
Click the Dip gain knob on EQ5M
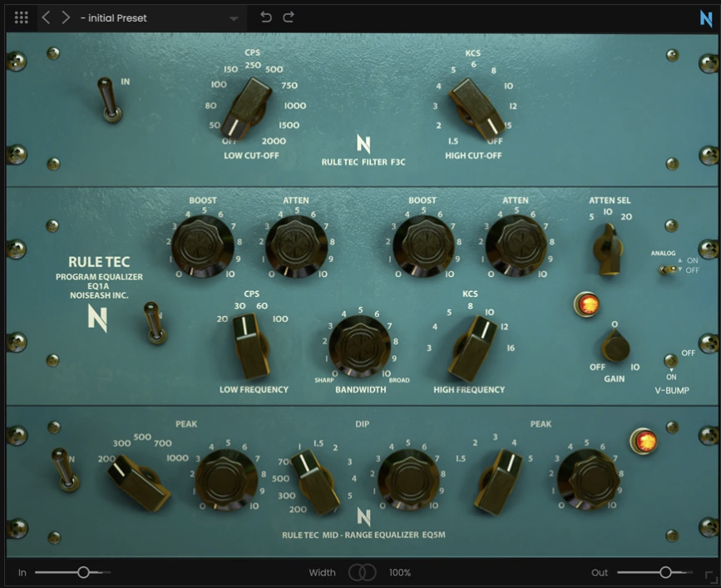pyautogui.click(x=409, y=480)
